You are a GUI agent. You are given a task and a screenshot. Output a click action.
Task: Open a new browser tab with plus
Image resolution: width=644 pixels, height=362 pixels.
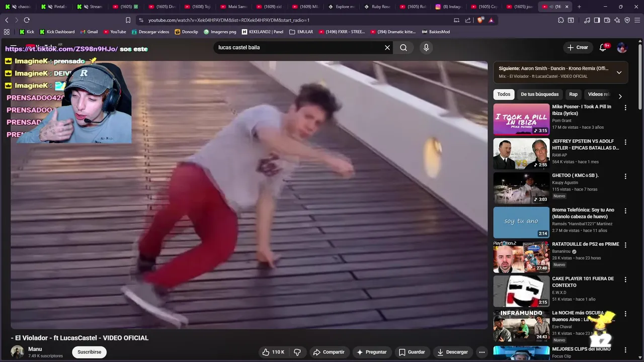(x=579, y=7)
